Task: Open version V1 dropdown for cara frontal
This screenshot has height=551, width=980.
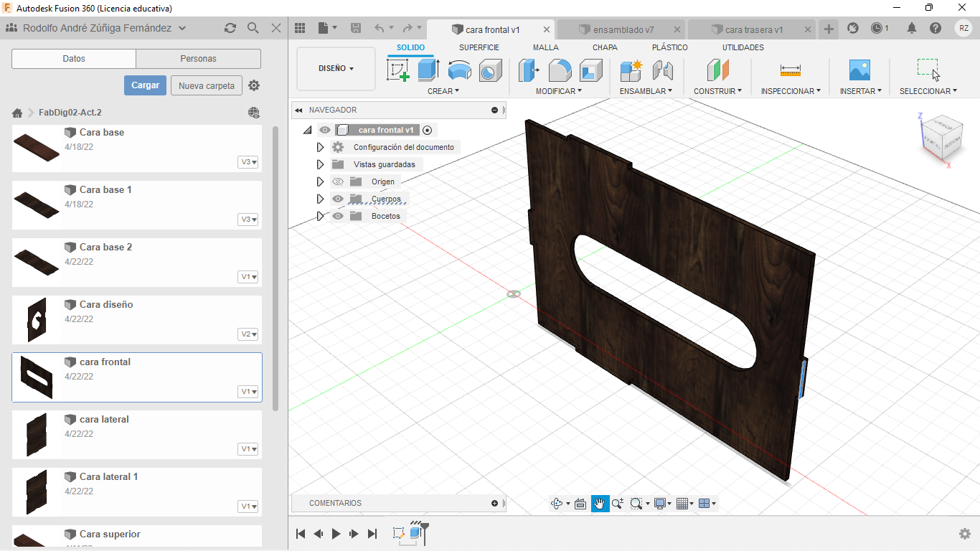Action: click(x=248, y=392)
